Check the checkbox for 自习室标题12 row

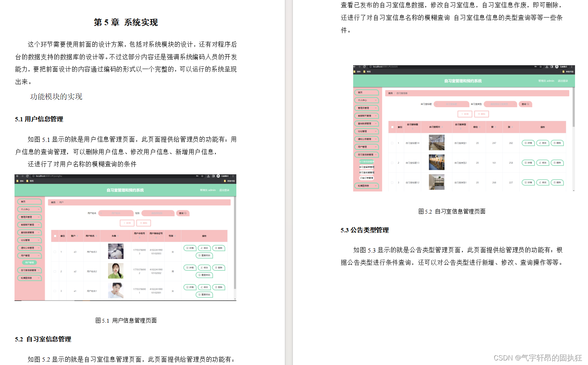tap(392, 183)
